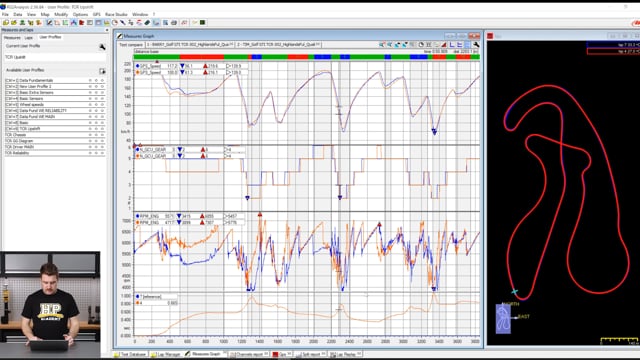Image resolution: width=640 pixels, height=360 pixels.
Task: Click the cyan start marker on the track
Action: click(514, 291)
